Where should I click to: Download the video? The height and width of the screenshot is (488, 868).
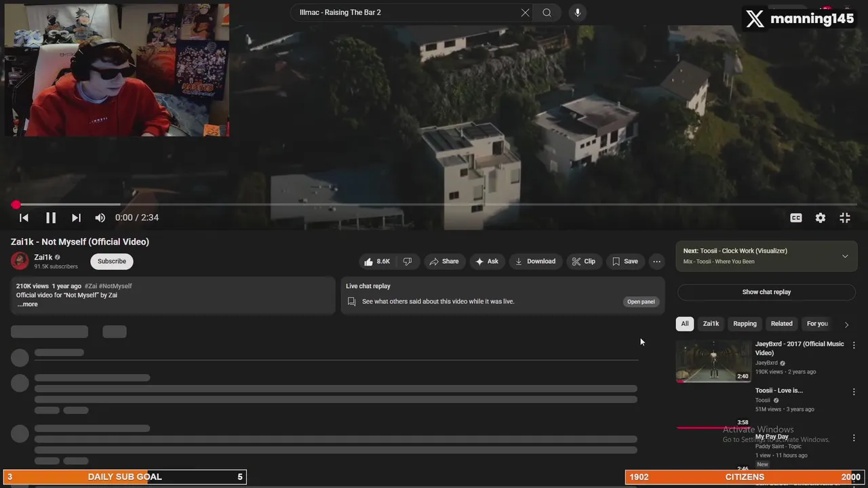point(536,262)
